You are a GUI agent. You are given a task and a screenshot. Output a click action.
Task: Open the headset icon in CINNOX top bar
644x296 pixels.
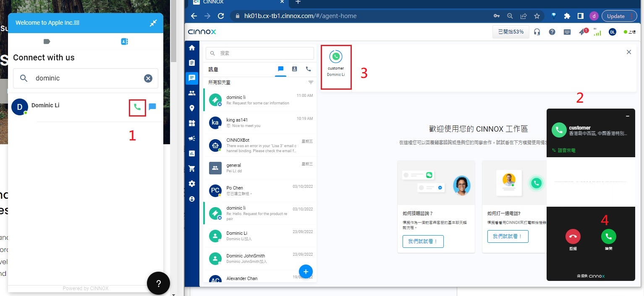537,32
